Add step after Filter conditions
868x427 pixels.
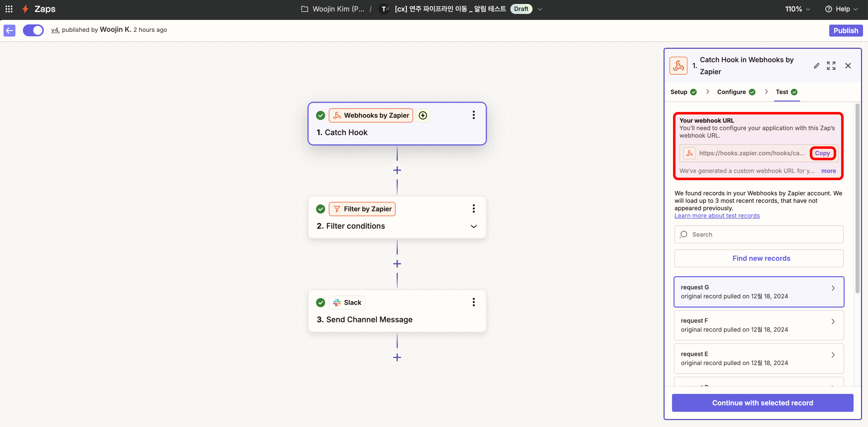(397, 264)
